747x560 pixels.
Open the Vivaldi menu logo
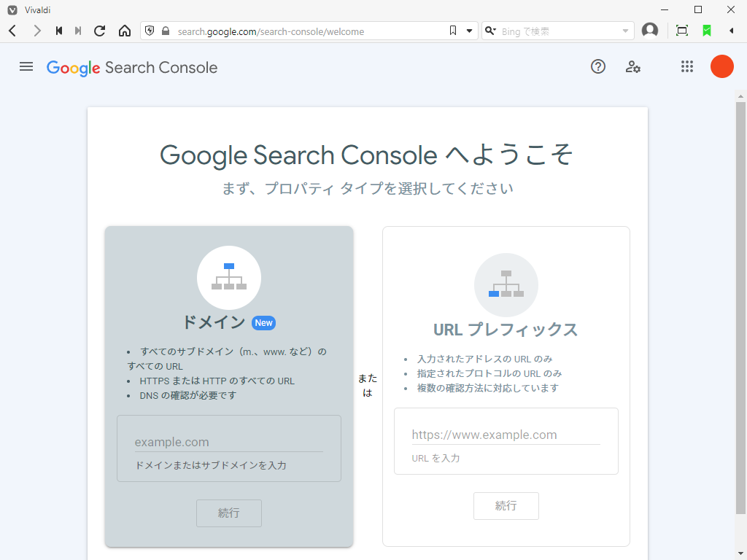coord(12,10)
